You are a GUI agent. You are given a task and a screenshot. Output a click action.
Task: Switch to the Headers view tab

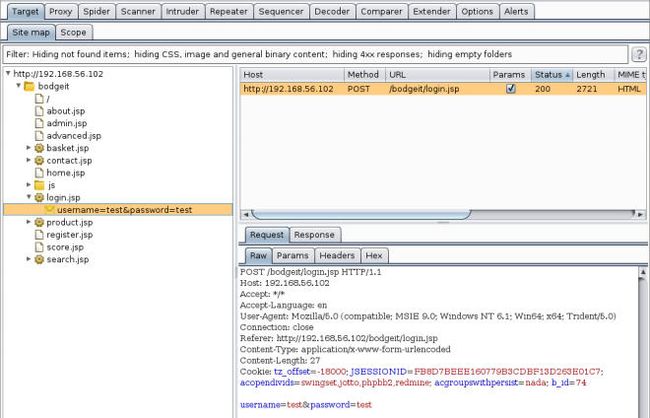337,255
